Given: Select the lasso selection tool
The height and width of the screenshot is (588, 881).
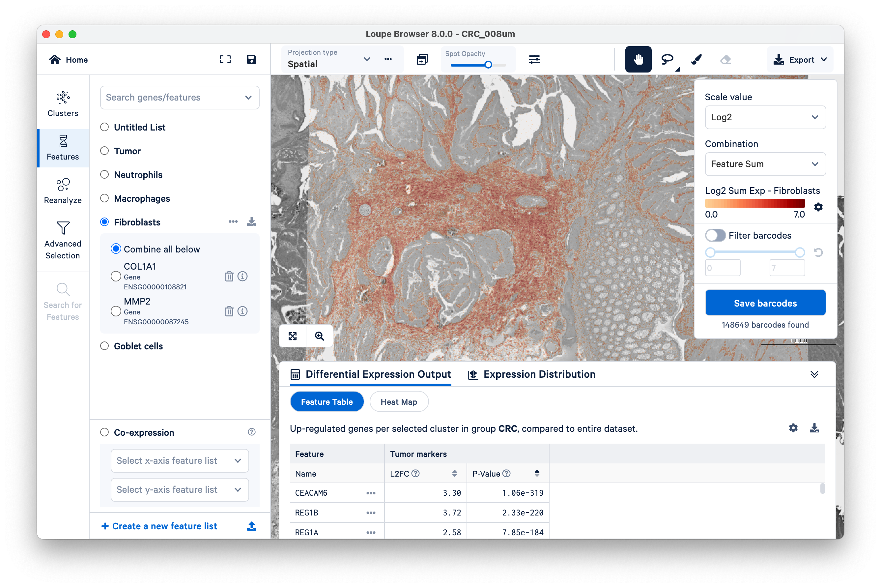Looking at the screenshot, I should point(667,59).
